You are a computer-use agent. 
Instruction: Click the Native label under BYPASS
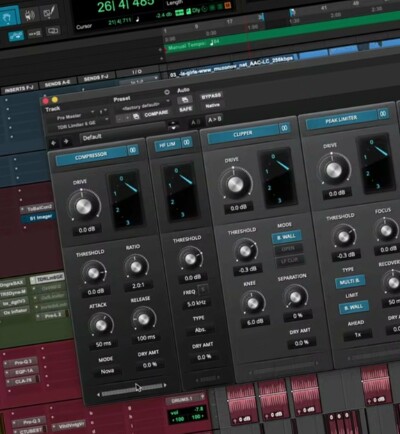(x=212, y=106)
